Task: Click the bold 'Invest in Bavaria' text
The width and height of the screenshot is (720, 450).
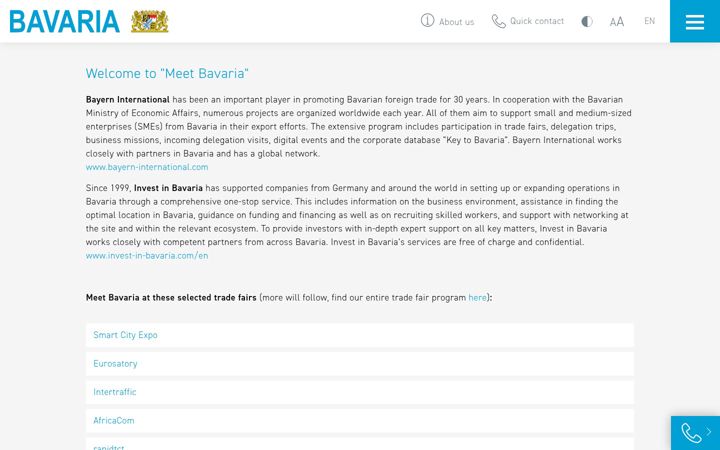Action: pos(168,188)
